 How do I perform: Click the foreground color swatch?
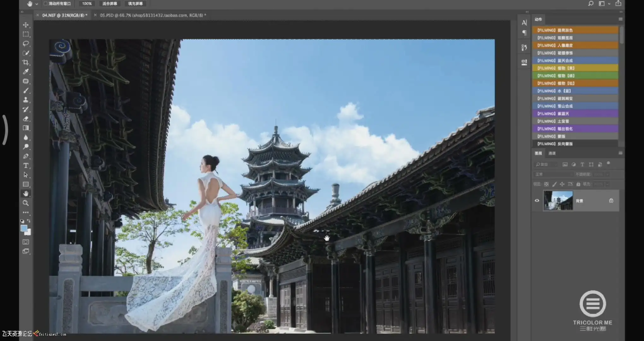coord(24,228)
